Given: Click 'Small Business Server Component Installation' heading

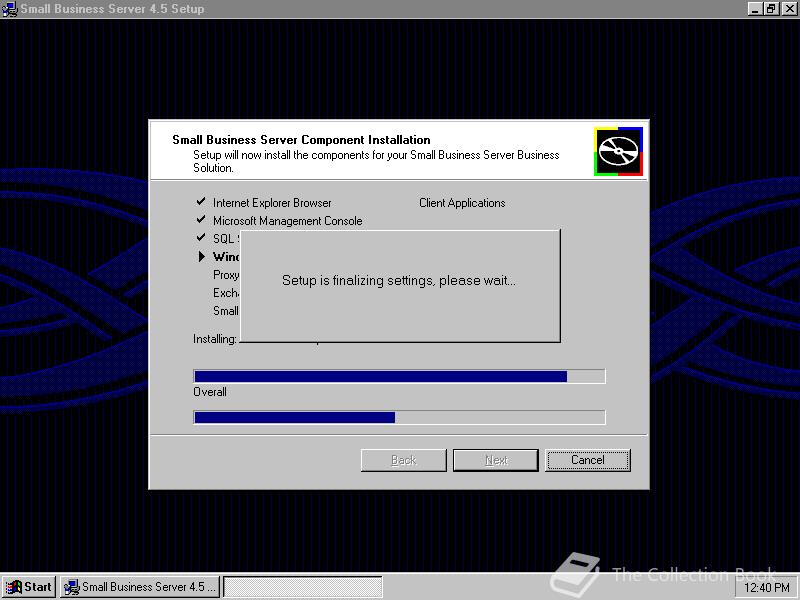Looking at the screenshot, I should click(x=301, y=140).
